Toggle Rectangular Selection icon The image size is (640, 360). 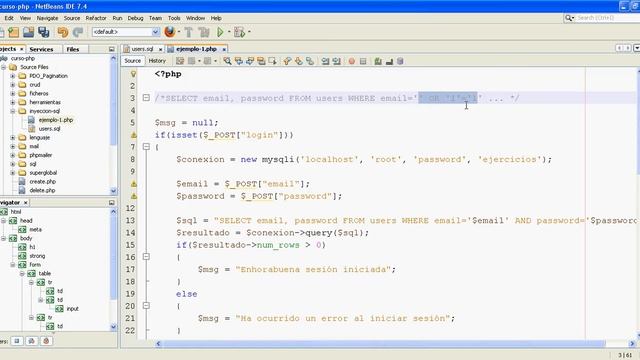point(272,61)
